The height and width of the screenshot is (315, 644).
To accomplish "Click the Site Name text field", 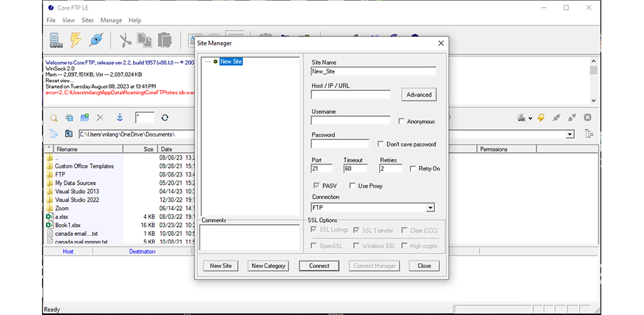I will pos(373,71).
